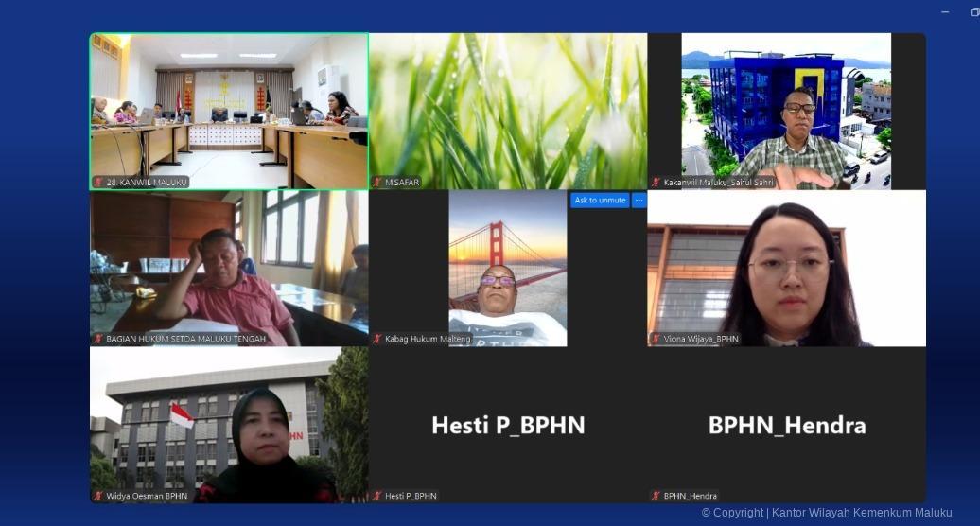Select the large BPHN_Hendra name tile

point(786,425)
